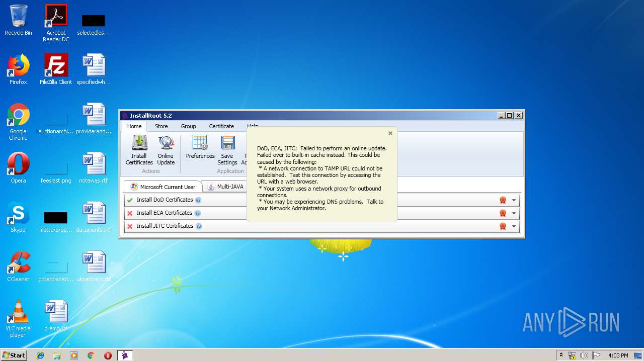Click the volume speaker tray icon

coord(584,355)
